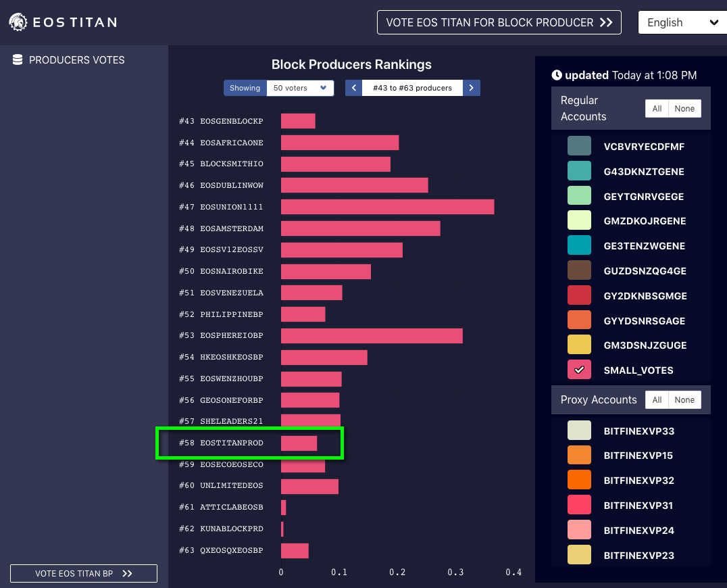Click the #44 EOSAFRICAONE label
The image size is (727, 588).
(x=221, y=143)
